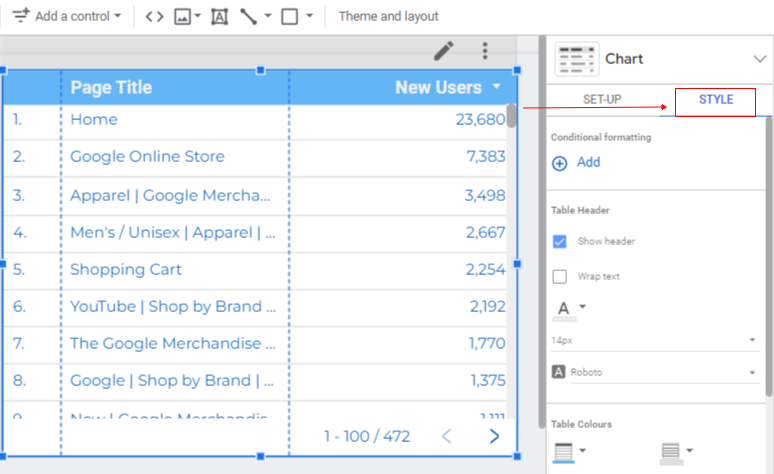Open the table header colour picker

(570, 452)
